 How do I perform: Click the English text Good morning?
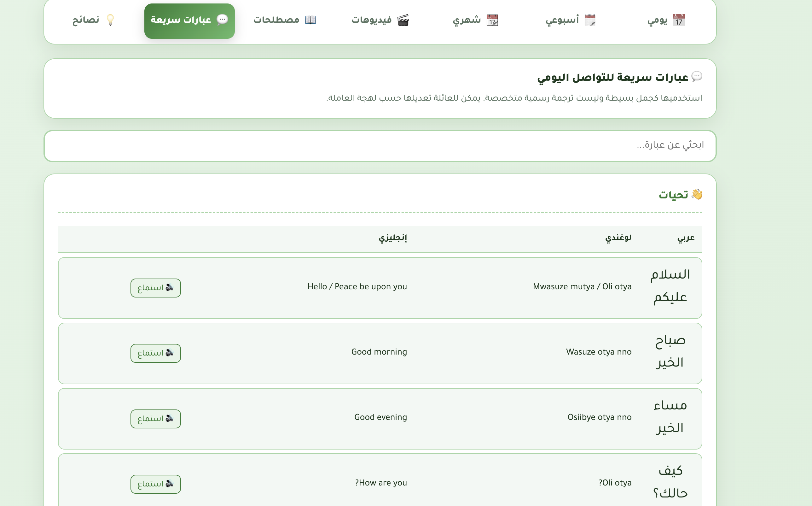pyautogui.click(x=379, y=352)
